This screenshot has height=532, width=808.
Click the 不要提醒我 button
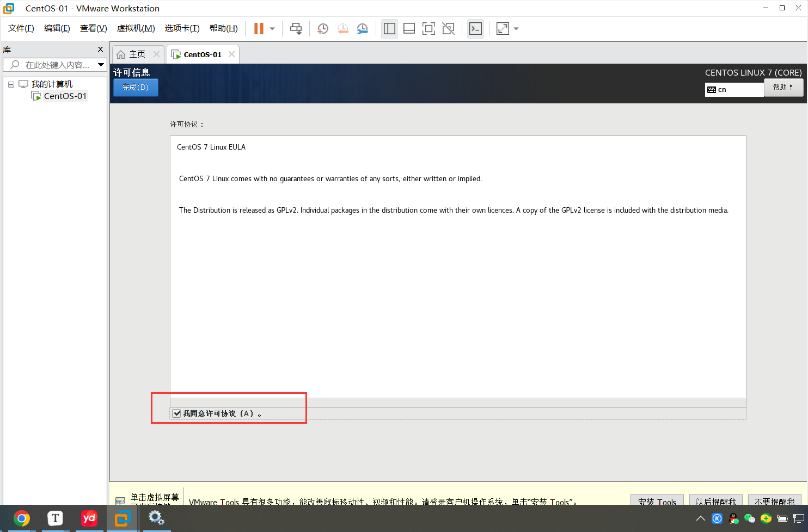point(774,500)
